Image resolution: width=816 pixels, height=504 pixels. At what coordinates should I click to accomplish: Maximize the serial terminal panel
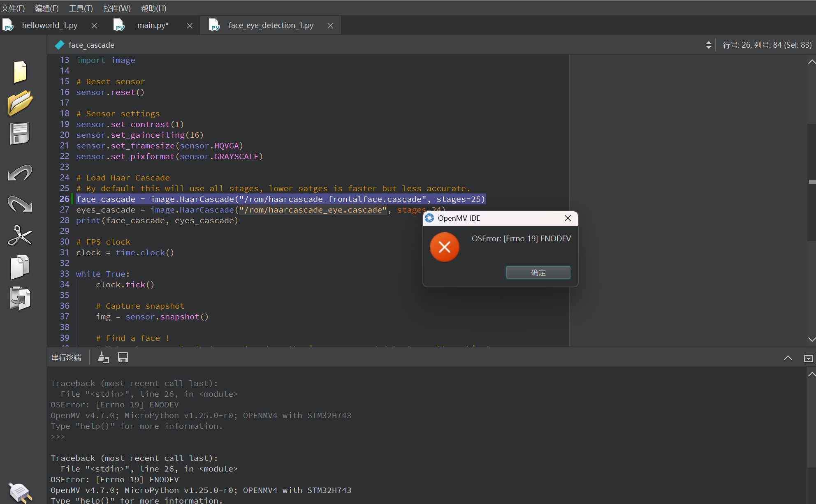click(x=808, y=358)
